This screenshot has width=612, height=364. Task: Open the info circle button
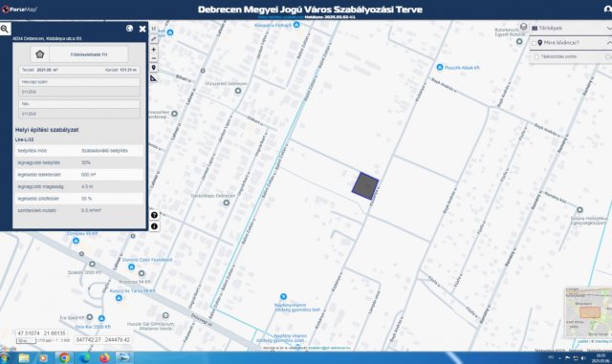point(154,226)
